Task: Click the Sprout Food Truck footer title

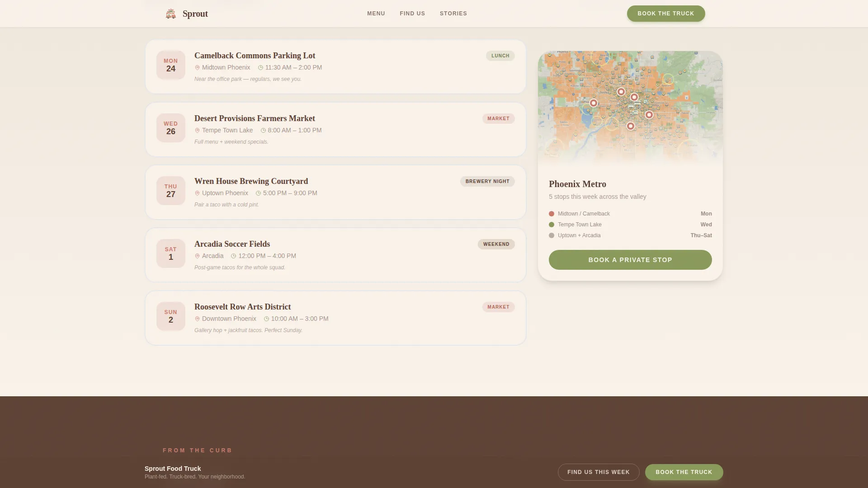Action: (173, 469)
